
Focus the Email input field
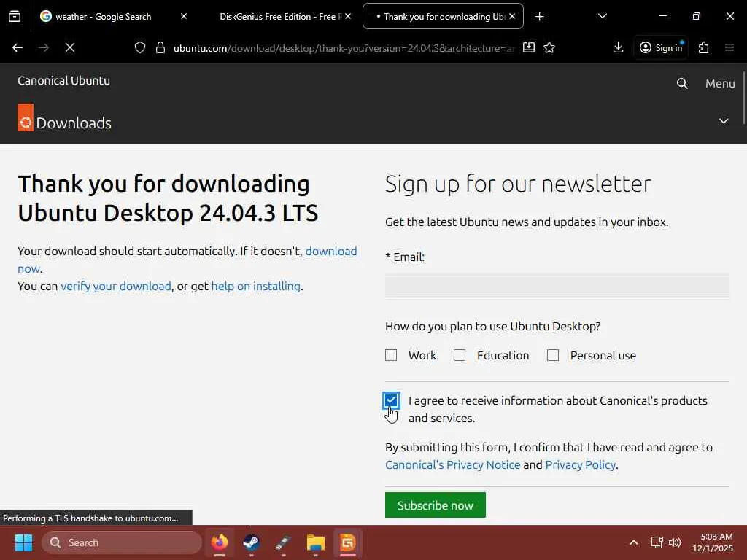pyautogui.click(x=557, y=285)
